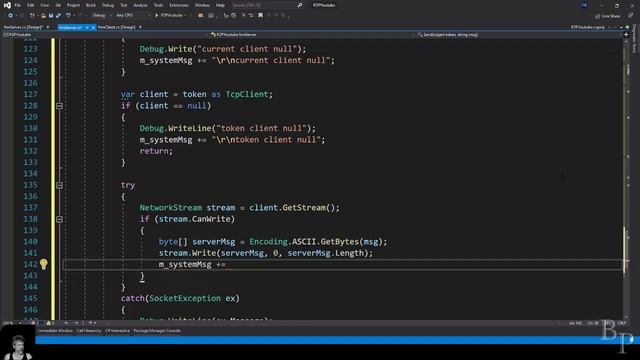Switch to the frmServer.cs [Design] tab
This screenshot has height=360, width=640.
(23, 27)
